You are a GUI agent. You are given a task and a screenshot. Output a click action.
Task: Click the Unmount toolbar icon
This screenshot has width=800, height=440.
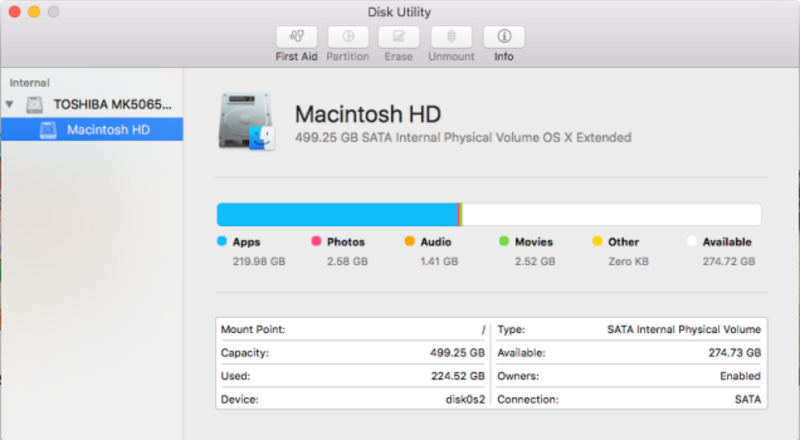point(451,37)
